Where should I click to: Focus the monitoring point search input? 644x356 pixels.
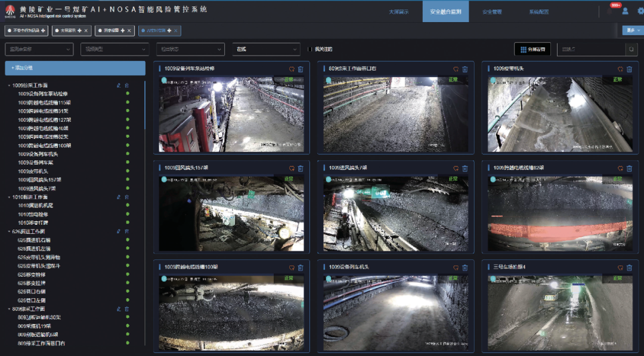tap(592, 49)
